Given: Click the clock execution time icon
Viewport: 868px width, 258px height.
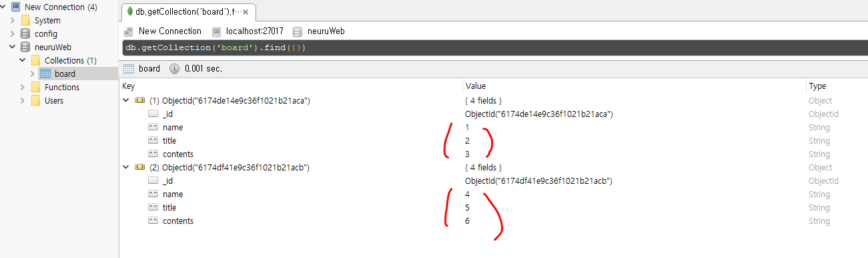Looking at the screenshot, I should tap(174, 69).
